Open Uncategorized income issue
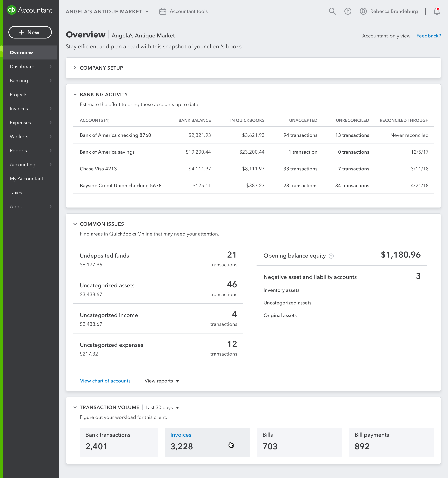Screen dimensions: 448x478 pyautogui.click(x=158, y=319)
